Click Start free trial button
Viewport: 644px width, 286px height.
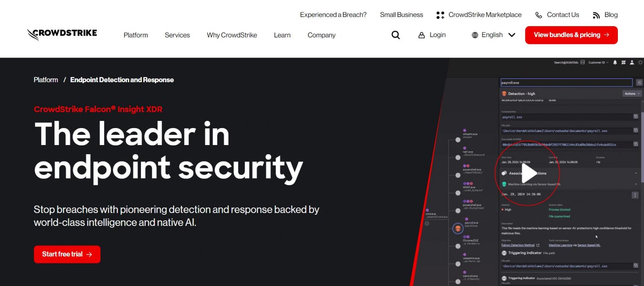(x=67, y=254)
